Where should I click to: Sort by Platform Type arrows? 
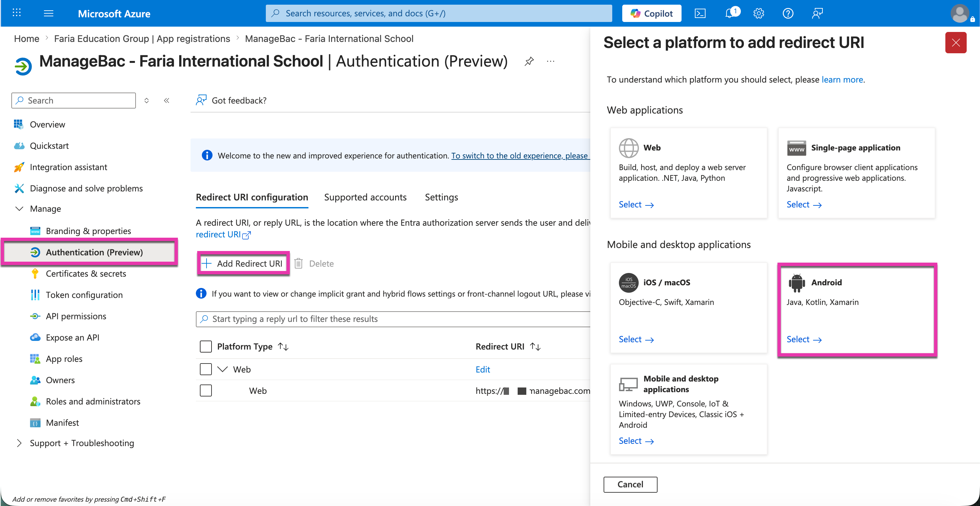point(283,346)
